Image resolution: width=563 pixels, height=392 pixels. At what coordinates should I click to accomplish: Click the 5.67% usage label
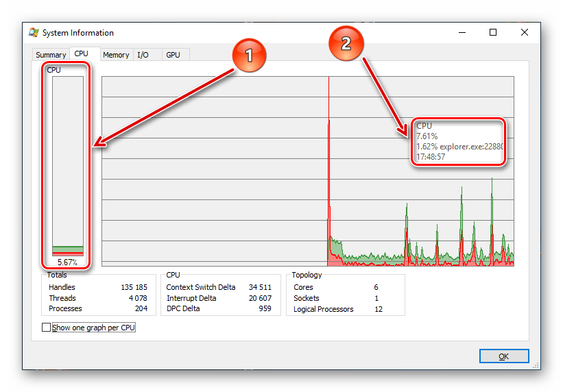[x=67, y=262]
